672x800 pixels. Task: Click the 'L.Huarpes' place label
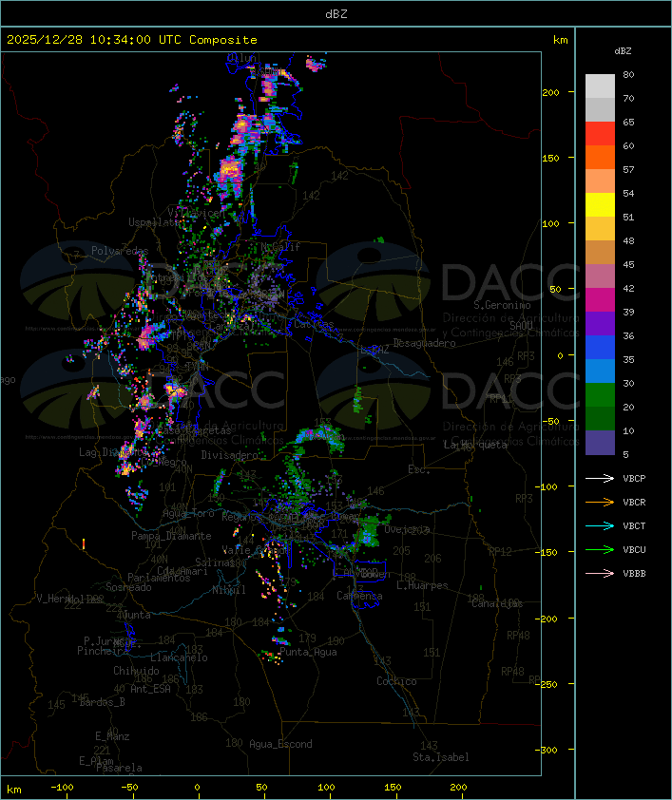tap(422, 585)
